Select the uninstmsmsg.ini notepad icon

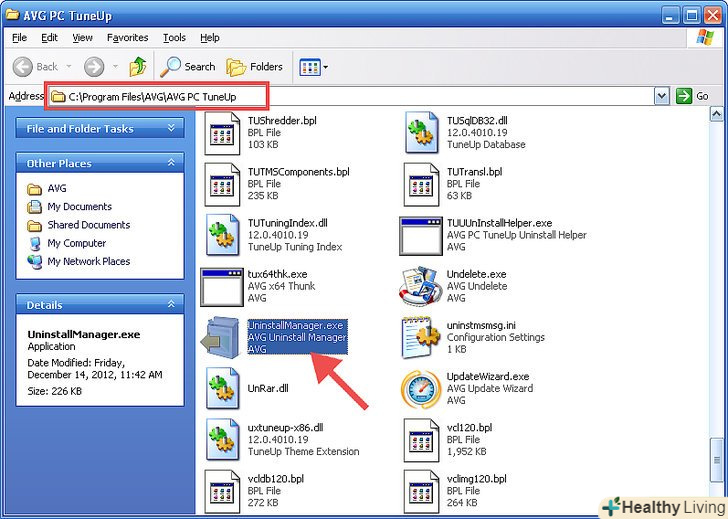pyautogui.click(x=421, y=337)
